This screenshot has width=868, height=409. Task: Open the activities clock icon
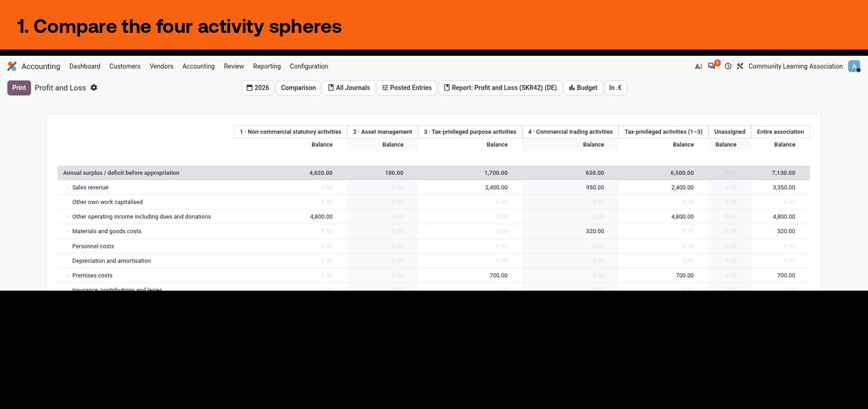pyautogui.click(x=728, y=66)
